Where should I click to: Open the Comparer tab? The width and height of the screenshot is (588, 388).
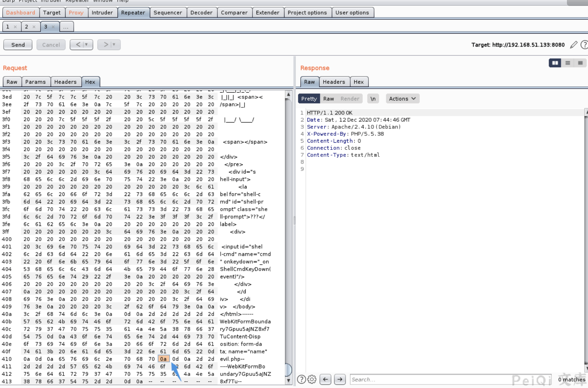[234, 13]
